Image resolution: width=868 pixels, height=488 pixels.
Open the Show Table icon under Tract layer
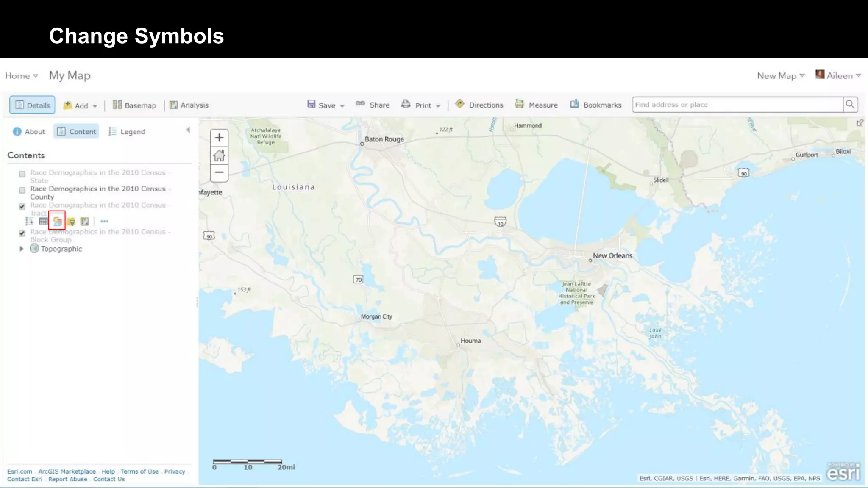[43, 221]
